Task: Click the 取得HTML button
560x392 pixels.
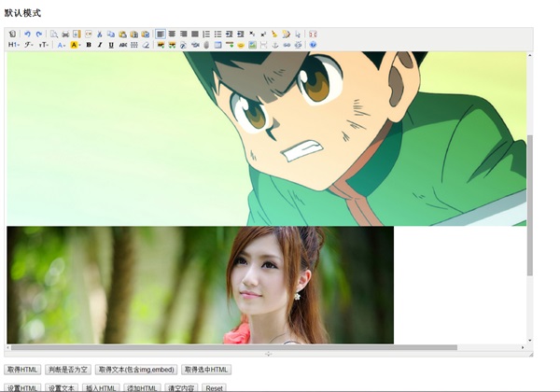Action: click(x=22, y=370)
